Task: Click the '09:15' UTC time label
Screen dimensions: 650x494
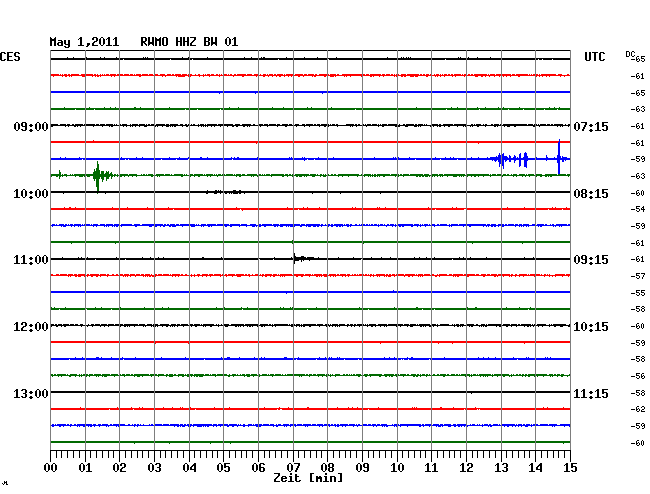Action: (x=591, y=260)
